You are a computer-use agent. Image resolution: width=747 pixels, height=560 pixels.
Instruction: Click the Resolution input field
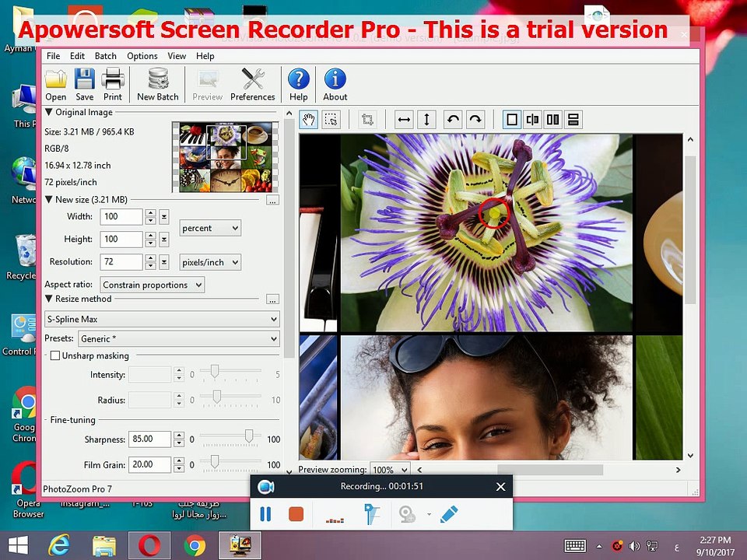coord(121,262)
